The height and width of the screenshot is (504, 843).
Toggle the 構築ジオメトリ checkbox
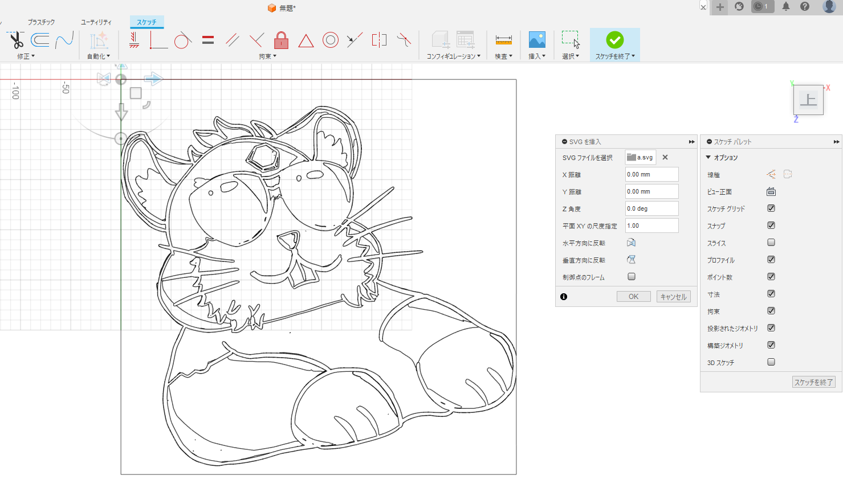point(771,345)
